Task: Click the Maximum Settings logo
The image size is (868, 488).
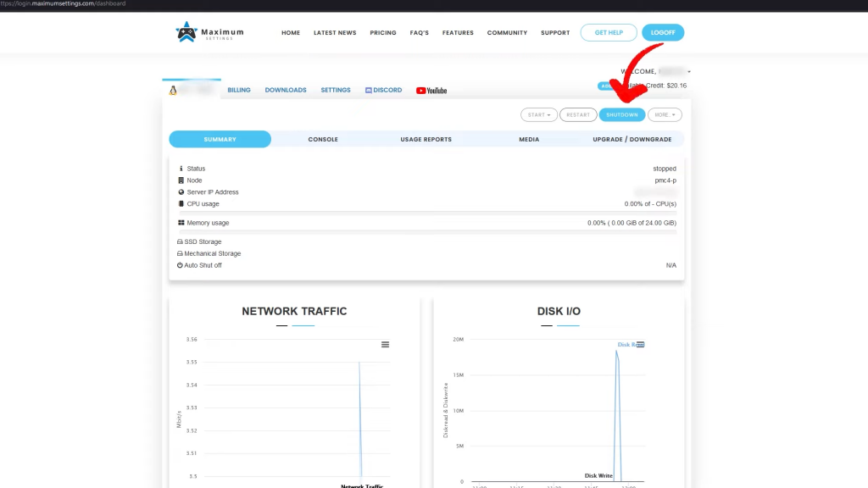Action: [209, 32]
